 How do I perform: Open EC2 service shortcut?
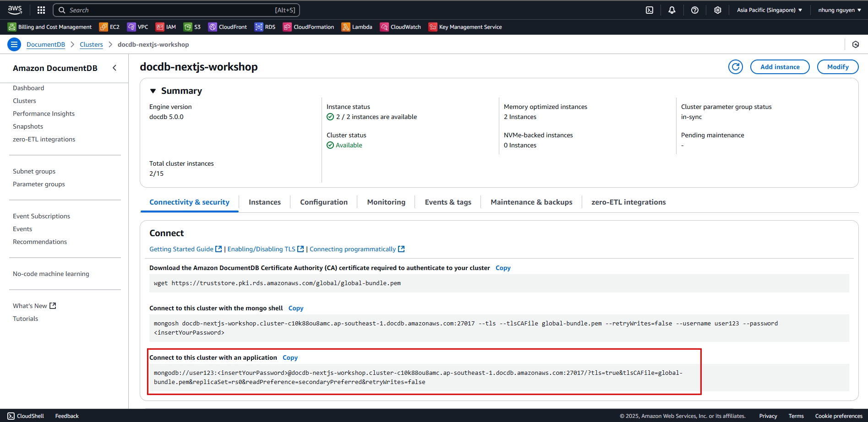pyautogui.click(x=109, y=27)
